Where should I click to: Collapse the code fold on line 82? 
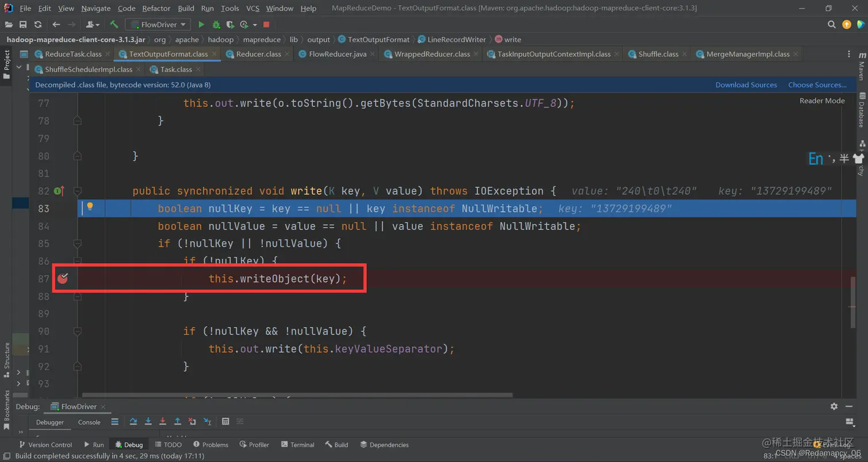pyautogui.click(x=77, y=191)
